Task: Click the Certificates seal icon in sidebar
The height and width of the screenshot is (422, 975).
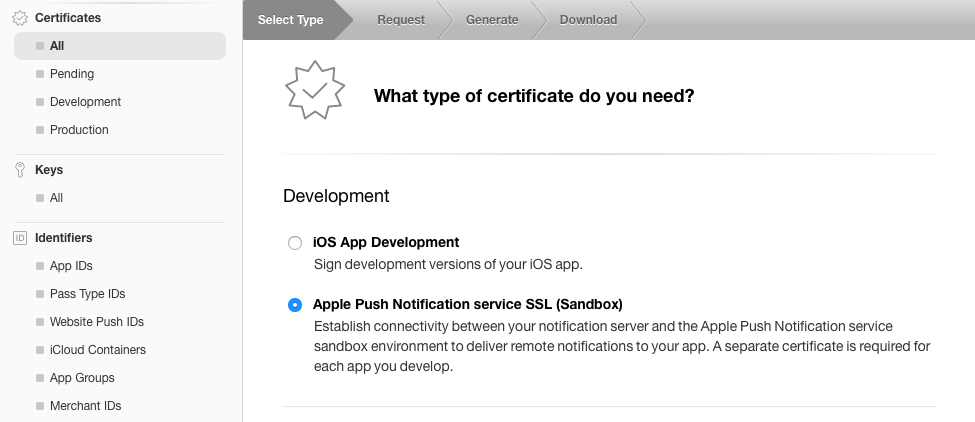Action: (x=20, y=18)
